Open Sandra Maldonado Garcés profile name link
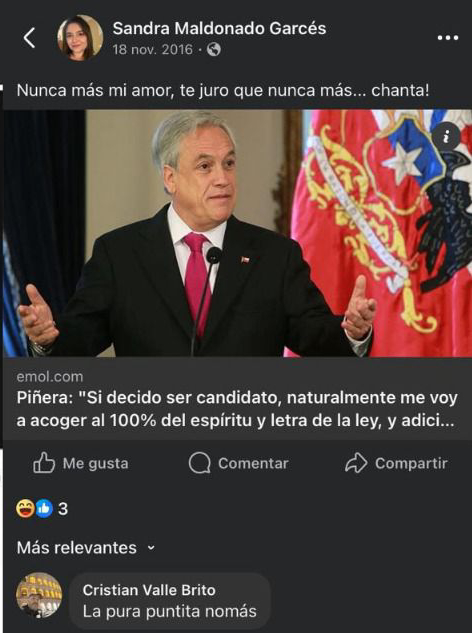Screen dimensions: 472x633 (x=219, y=28)
